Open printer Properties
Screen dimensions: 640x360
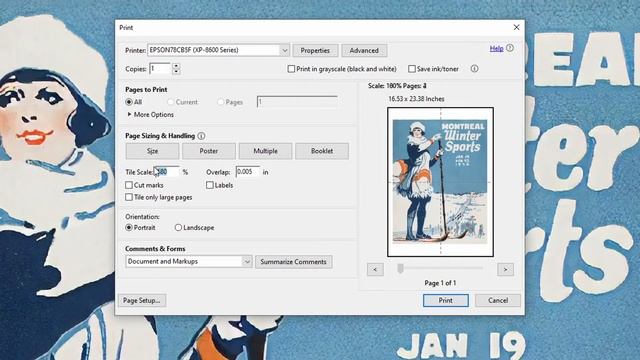coord(315,51)
